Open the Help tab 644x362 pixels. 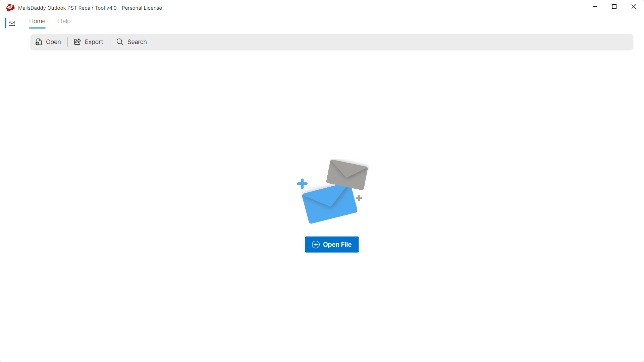point(64,21)
